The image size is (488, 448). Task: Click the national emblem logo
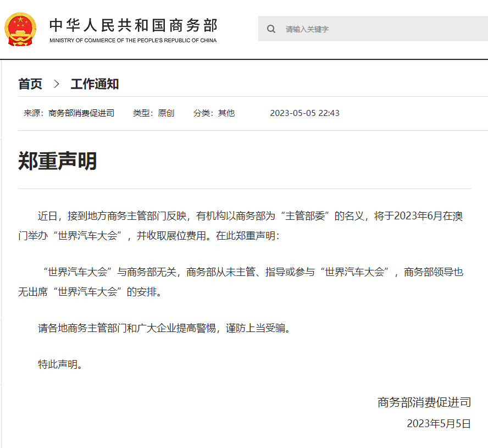pos(20,29)
